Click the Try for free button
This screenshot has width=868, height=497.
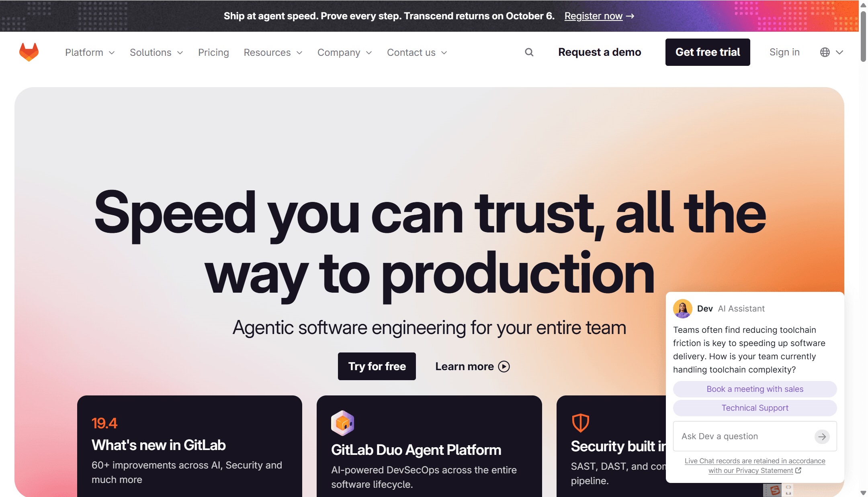coord(377,366)
